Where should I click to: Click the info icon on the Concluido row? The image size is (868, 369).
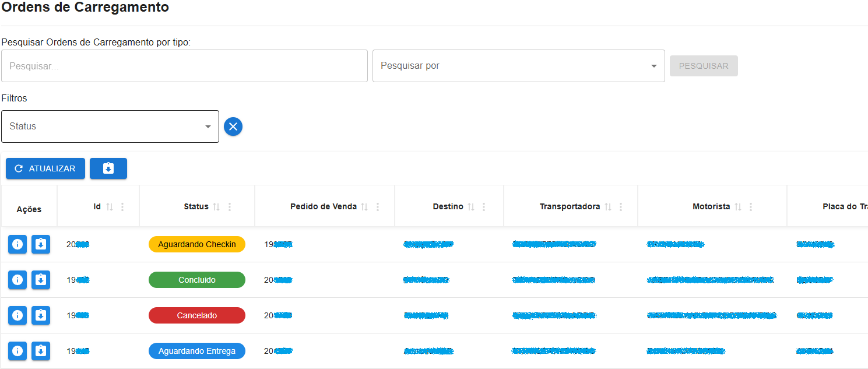pyautogui.click(x=17, y=280)
